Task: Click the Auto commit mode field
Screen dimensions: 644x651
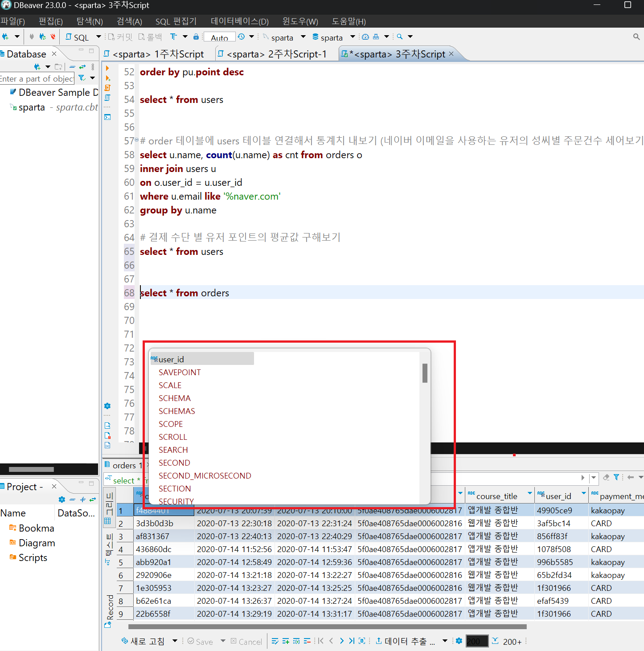Action: pyautogui.click(x=219, y=37)
